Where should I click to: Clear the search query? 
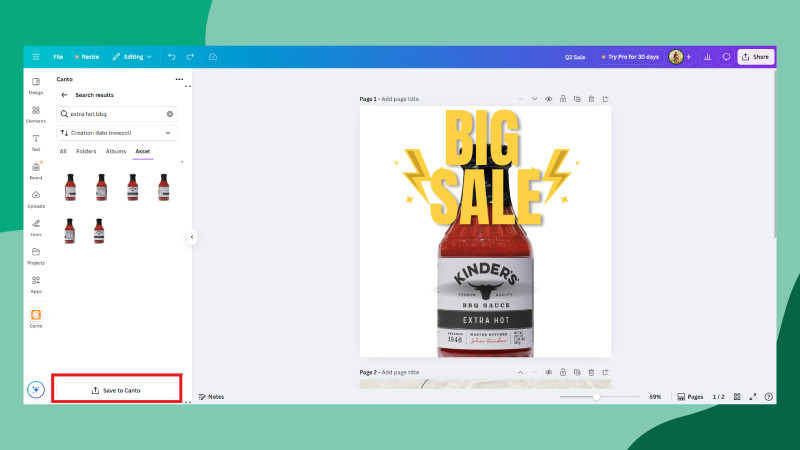click(x=170, y=114)
